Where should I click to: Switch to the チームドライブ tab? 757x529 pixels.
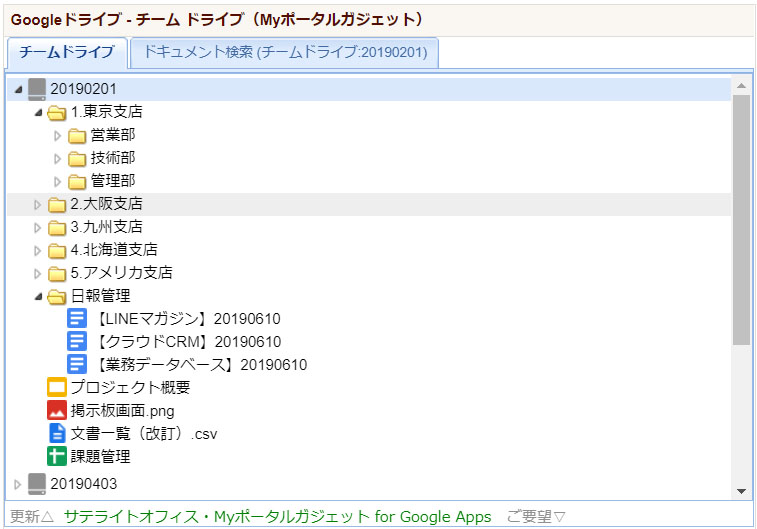click(x=67, y=52)
